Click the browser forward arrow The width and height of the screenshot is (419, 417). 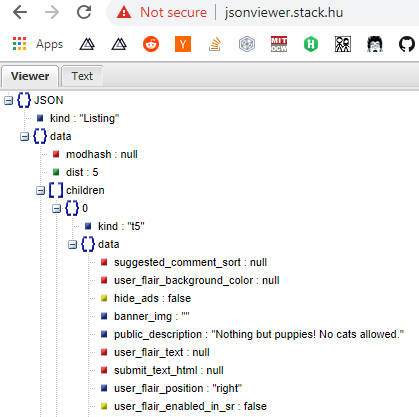pos(52,13)
